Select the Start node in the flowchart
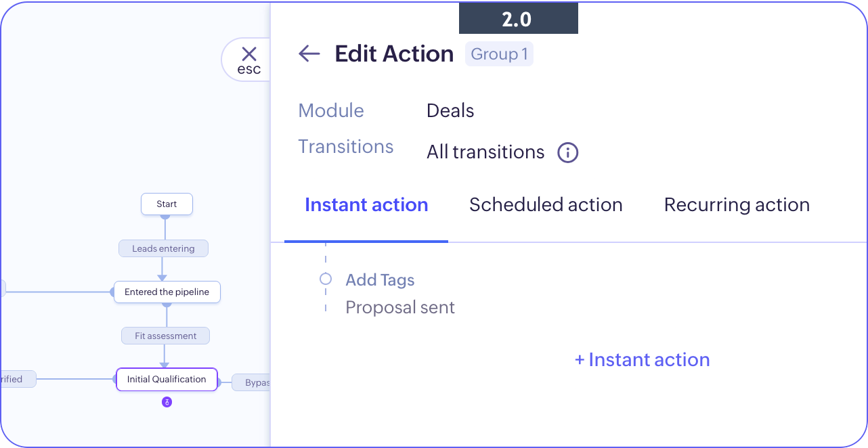 167,204
